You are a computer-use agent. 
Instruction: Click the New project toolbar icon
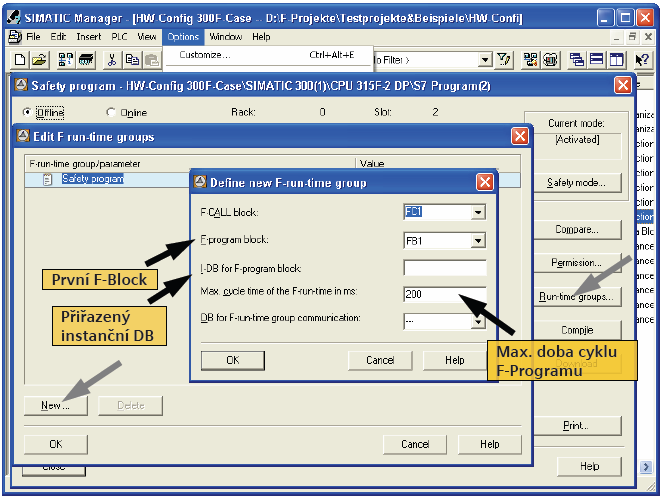pyautogui.click(x=19, y=60)
